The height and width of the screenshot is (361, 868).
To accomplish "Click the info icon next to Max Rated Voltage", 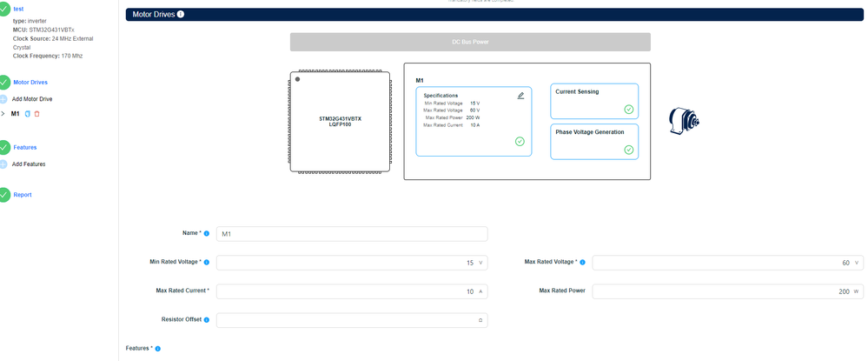I will point(582,263).
